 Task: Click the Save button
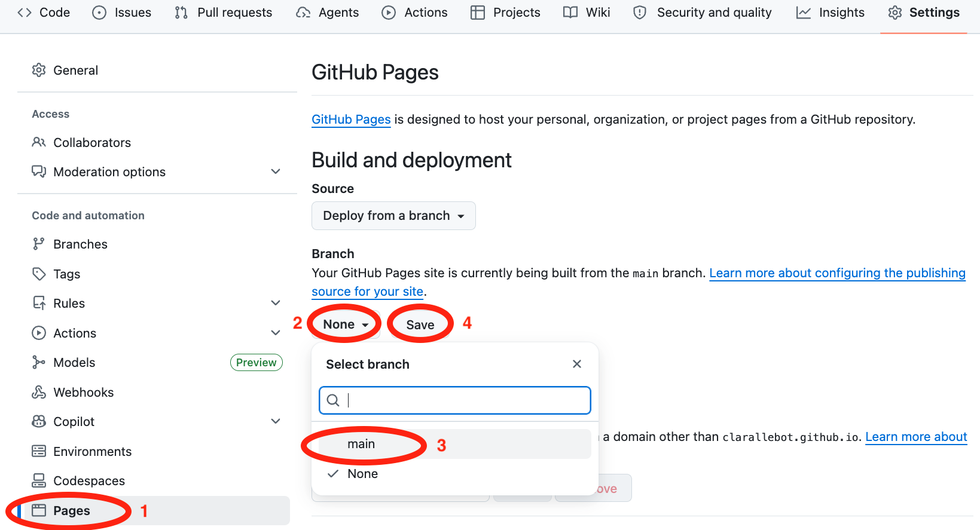[x=420, y=324]
